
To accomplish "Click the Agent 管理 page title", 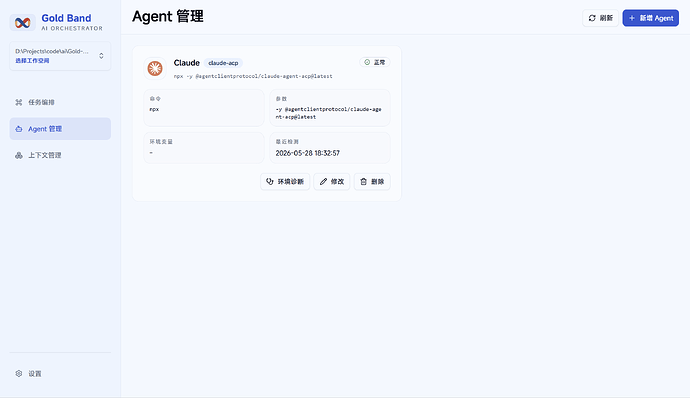I will click(x=168, y=17).
